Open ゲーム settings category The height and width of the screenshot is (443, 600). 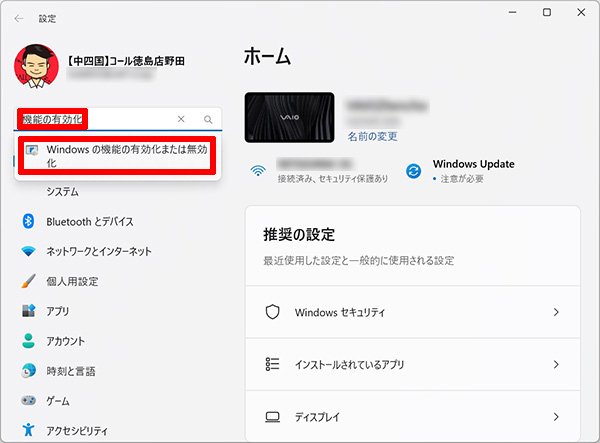click(58, 401)
